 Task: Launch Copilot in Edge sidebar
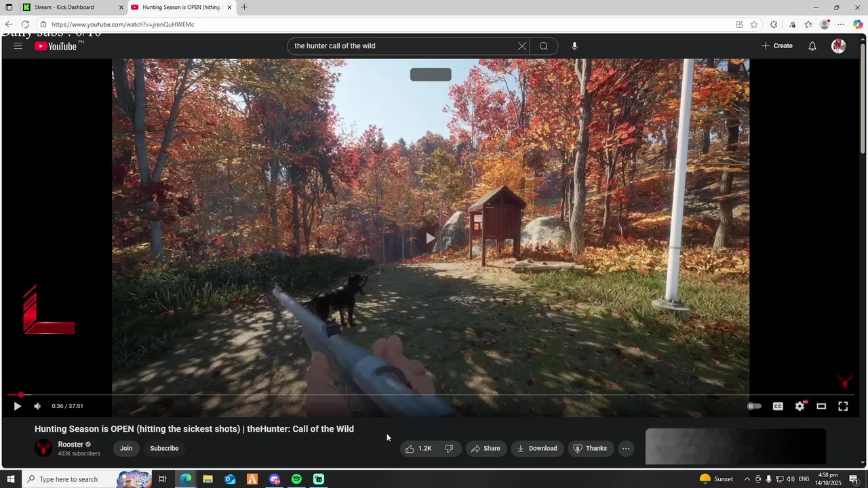(x=858, y=24)
